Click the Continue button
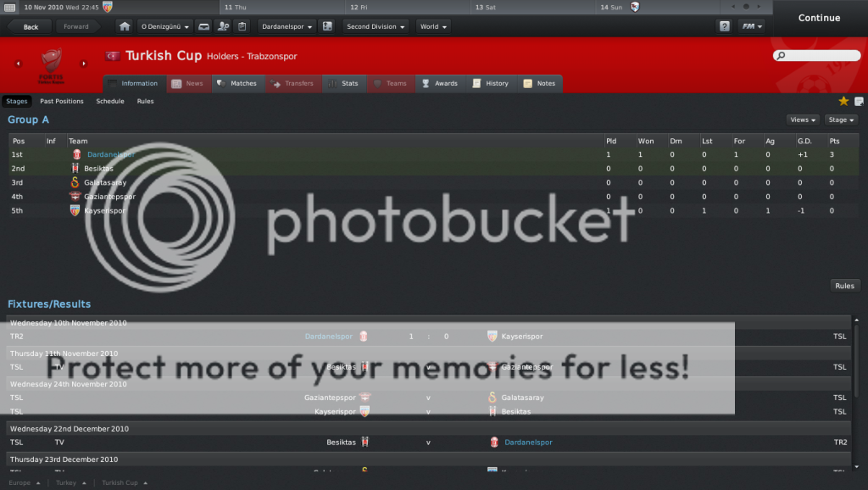This screenshot has height=490, width=868. (x=820, y=18)
